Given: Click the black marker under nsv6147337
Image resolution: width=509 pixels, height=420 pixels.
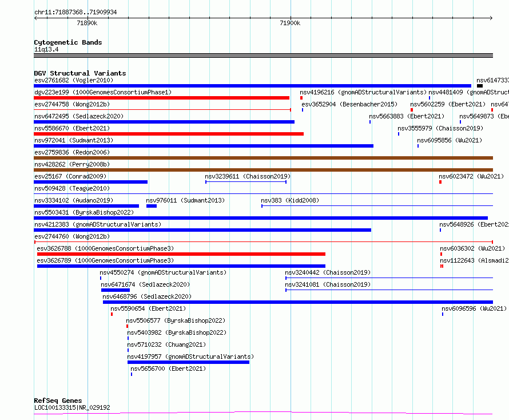Looking at the screenshot, I should [480, 86].
